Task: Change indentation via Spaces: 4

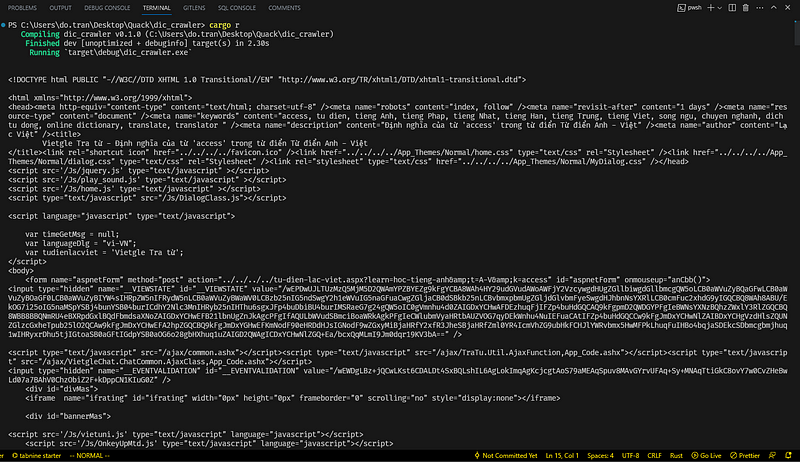Action: coord(600,455)
